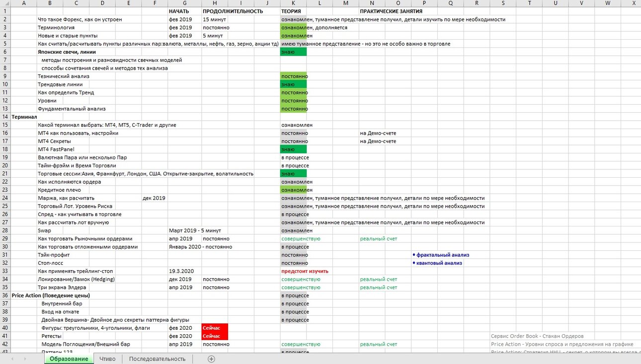Click the 'Стоп-лосс' cell

point(51,263)
